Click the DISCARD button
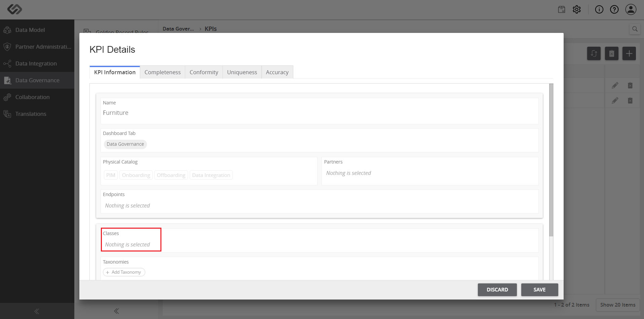 click(497, 290)
